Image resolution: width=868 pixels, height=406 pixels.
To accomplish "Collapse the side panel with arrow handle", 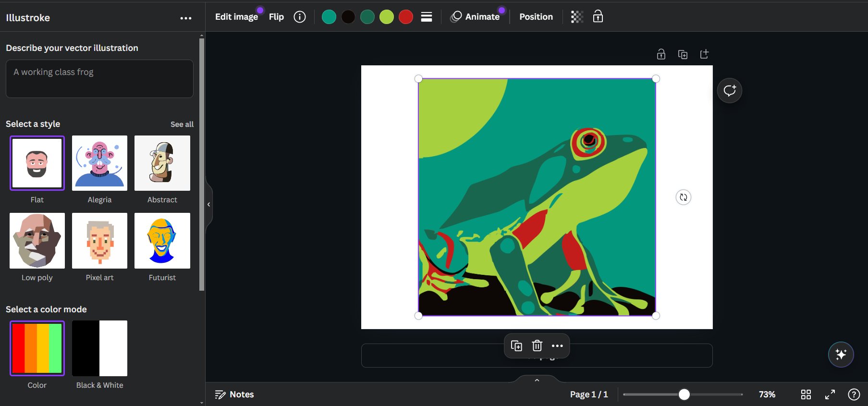I will pos(208,204).
